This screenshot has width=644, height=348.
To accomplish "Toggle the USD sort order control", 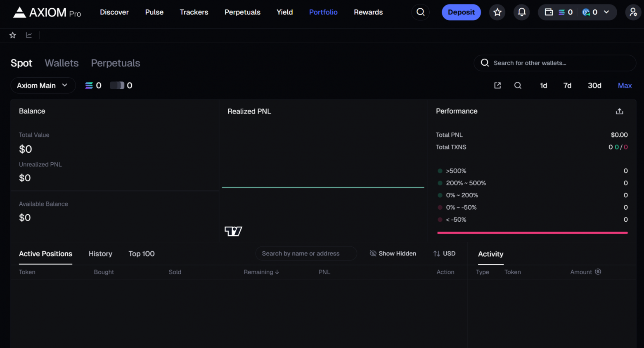I will pyautogui.click(x=444, y=253).
